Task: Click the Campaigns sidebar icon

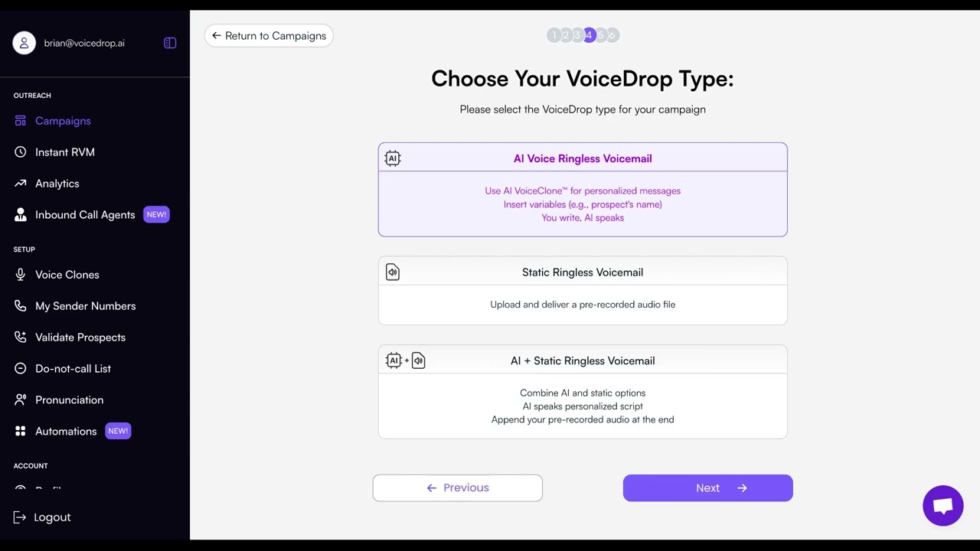Action: coord(21,121)
